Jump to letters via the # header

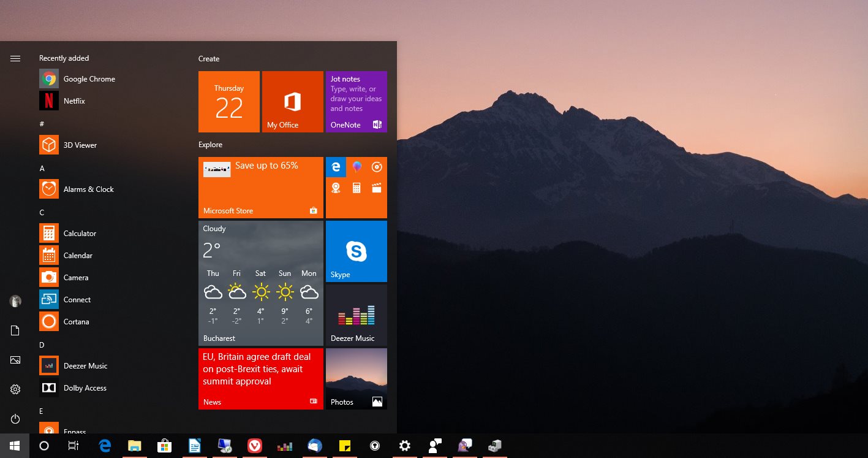[x=42, y=124]
